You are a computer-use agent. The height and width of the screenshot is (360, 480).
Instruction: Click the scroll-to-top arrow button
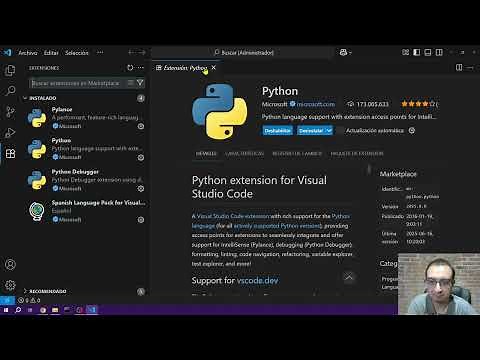[x=349, y=277]
